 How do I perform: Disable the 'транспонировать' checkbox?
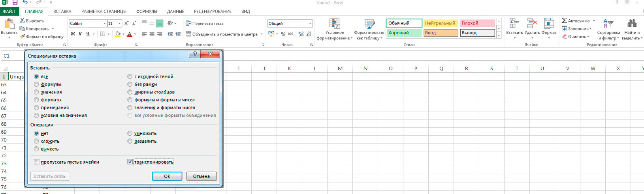tap(130, 162)
